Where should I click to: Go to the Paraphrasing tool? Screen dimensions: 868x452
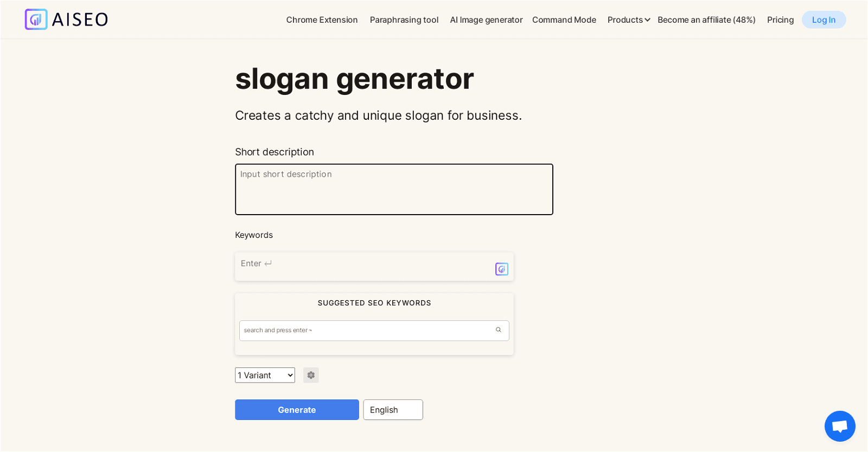coord(404,20)
